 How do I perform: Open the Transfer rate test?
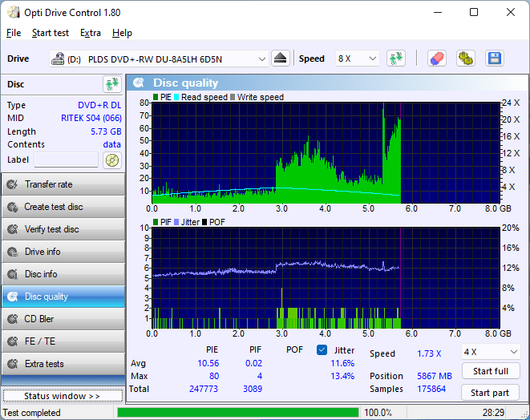(x=63, y=184)
